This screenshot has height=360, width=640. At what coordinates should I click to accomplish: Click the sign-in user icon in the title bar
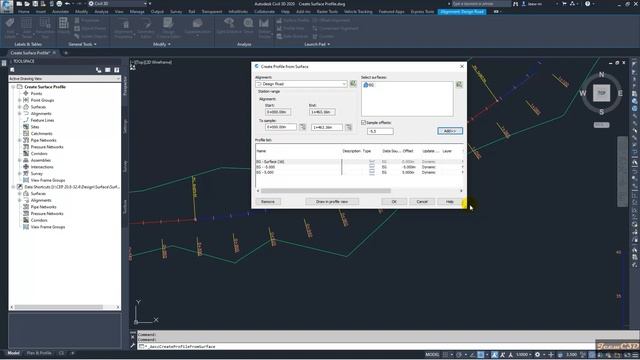tap(524, 4)
